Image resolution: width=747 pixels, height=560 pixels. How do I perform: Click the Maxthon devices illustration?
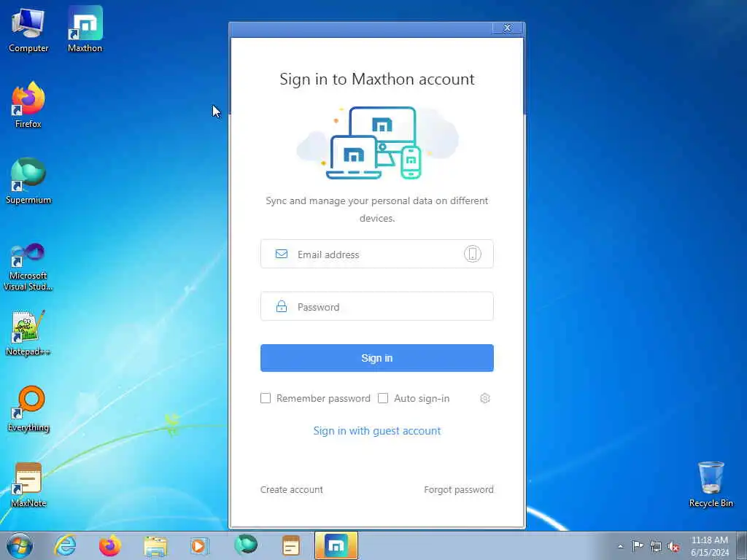pos(377,142)
